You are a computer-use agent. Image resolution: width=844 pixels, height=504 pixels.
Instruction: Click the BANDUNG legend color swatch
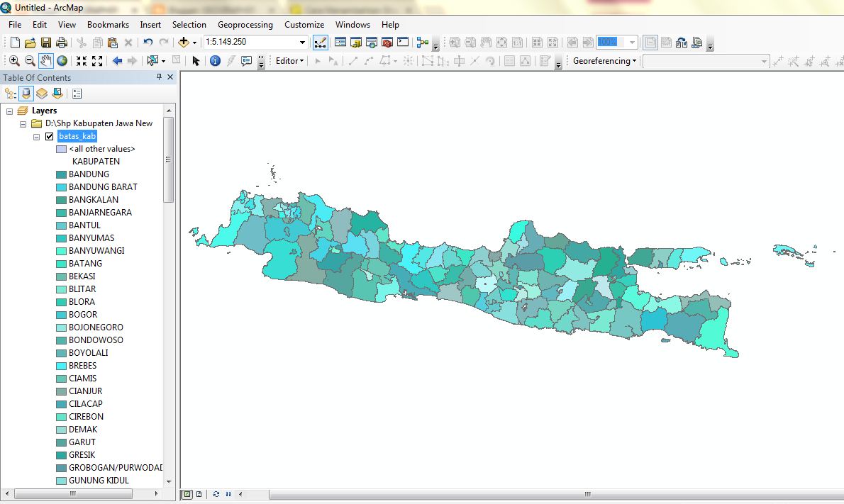point(61,174)
